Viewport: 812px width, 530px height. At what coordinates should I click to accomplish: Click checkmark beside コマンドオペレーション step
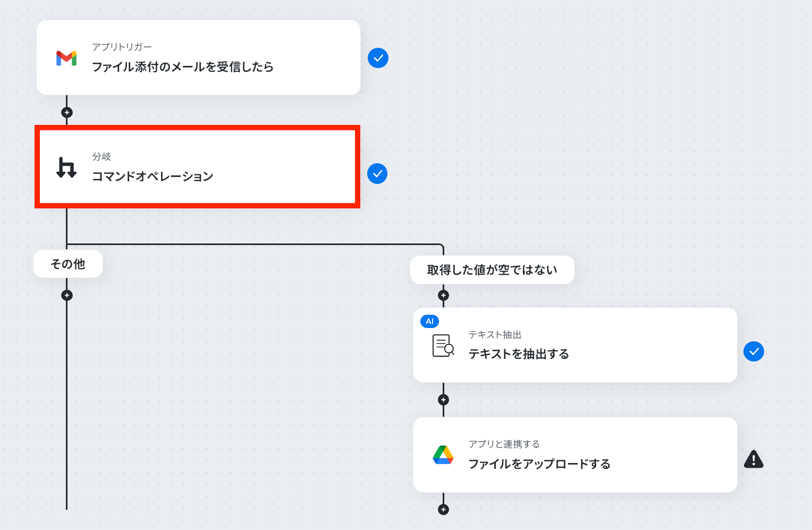click(377, 173)
